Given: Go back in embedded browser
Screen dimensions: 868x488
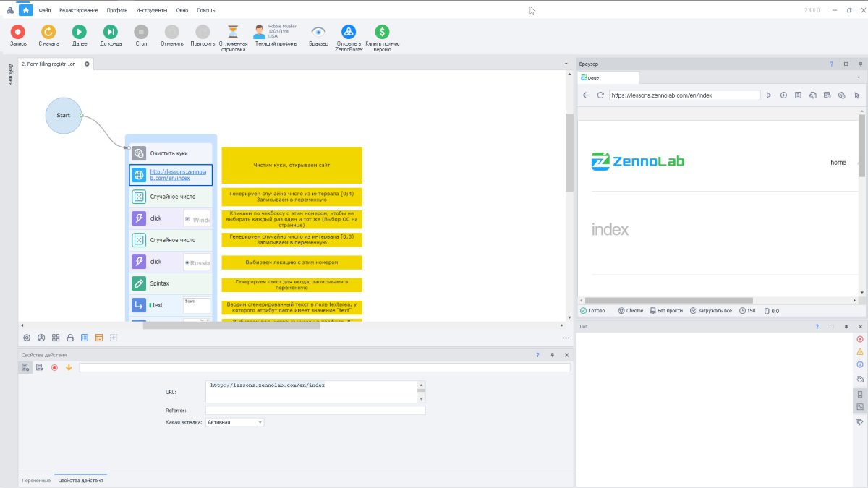Looking at the screenshot, I should click(587, 95).
